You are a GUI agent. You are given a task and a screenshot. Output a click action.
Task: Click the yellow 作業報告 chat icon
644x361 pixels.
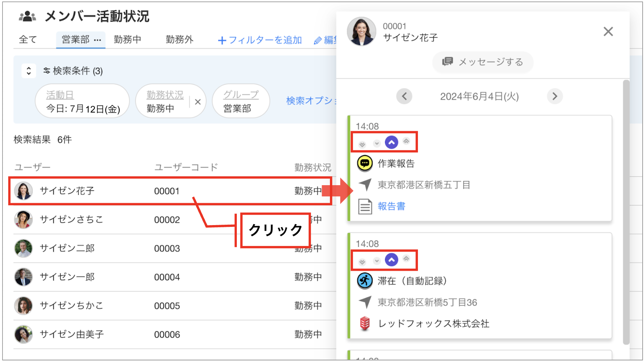(x=365, y=164)
